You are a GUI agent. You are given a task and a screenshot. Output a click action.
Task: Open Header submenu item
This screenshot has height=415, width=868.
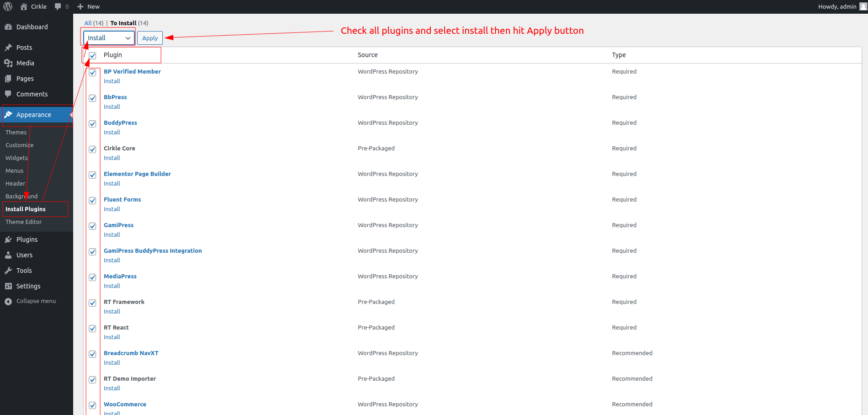pyautogui.click(x=15, y=183)
